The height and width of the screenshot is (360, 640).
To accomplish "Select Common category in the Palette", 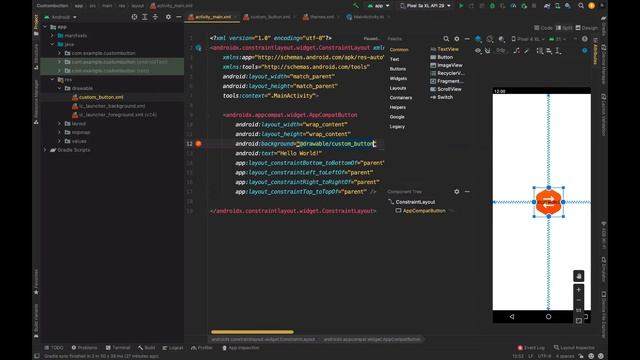I will pos(399,50).
